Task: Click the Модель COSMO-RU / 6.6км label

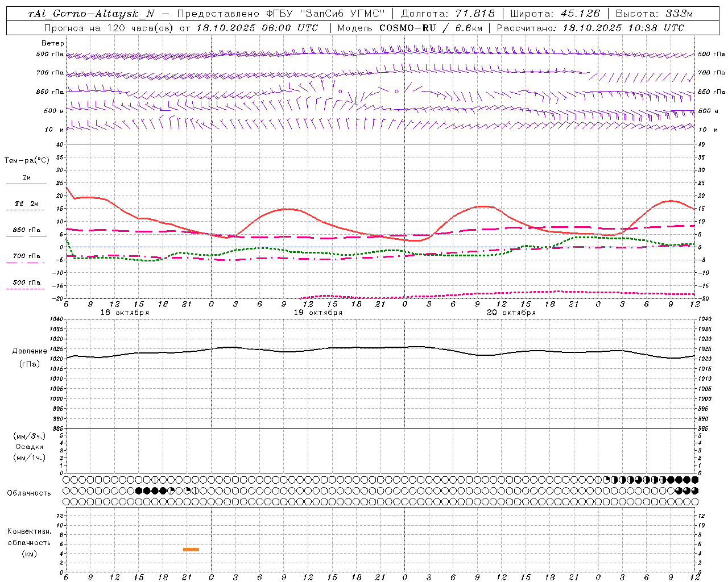Action: click(x=409, y=28)
